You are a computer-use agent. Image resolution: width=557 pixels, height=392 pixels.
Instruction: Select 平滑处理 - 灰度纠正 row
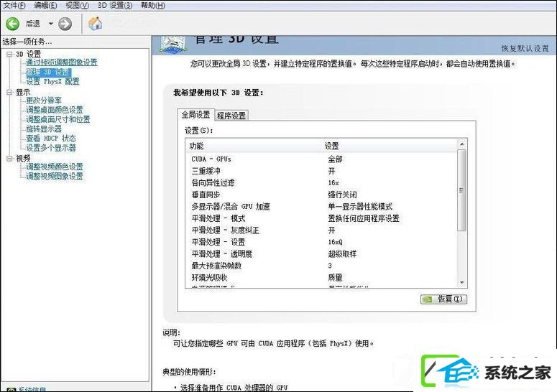click(x=321, y=230)
